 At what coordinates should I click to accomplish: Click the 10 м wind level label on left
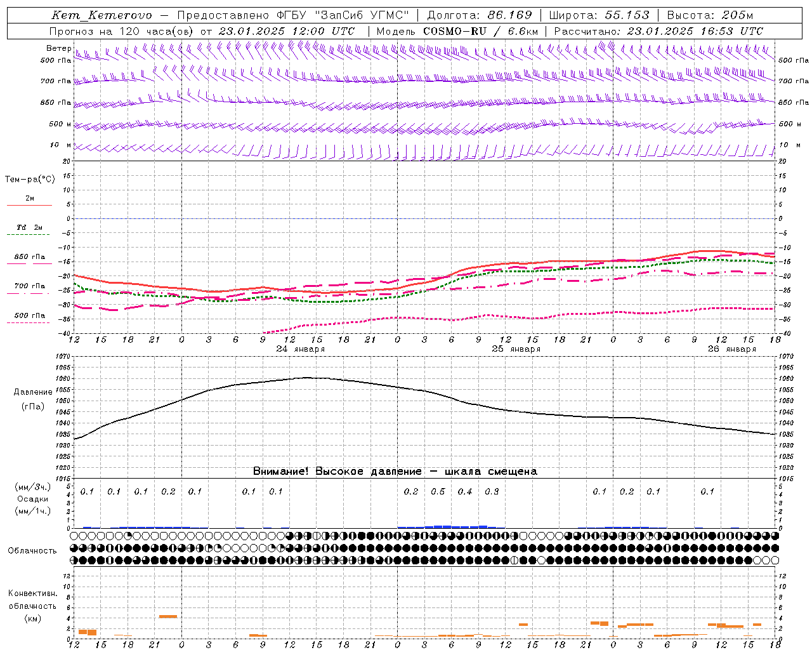pos(61,145)
